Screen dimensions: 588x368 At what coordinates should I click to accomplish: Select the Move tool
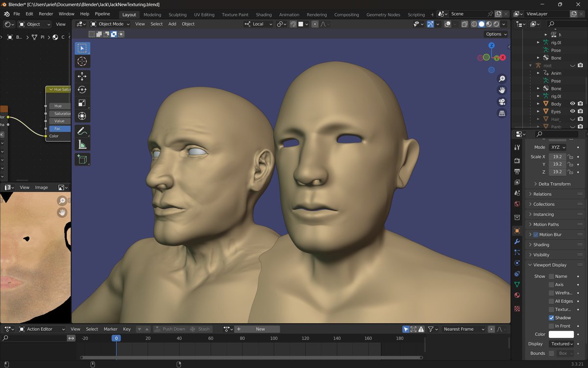[x=82, y=77]
